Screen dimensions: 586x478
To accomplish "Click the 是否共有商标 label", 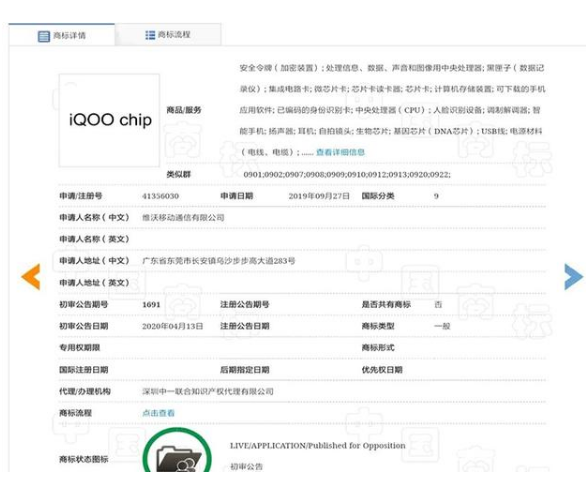I will pos(386,305).
